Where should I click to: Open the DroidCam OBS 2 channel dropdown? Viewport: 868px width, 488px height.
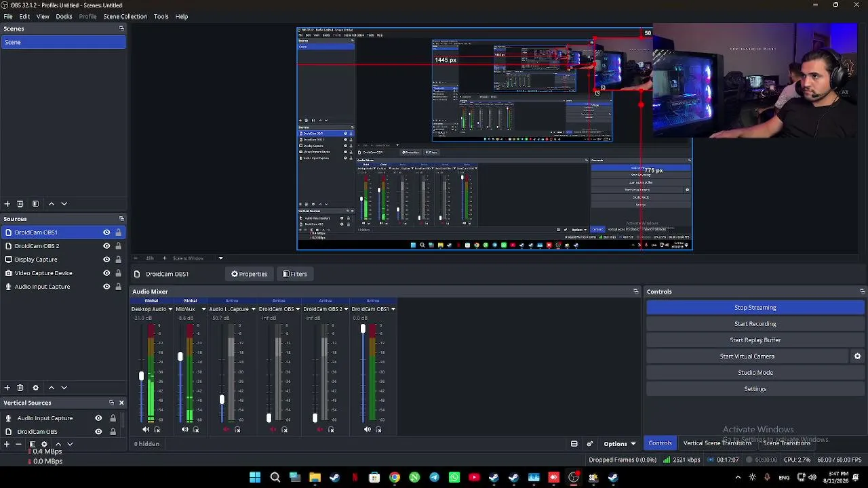pyautogui.click(x=346, y=309)
